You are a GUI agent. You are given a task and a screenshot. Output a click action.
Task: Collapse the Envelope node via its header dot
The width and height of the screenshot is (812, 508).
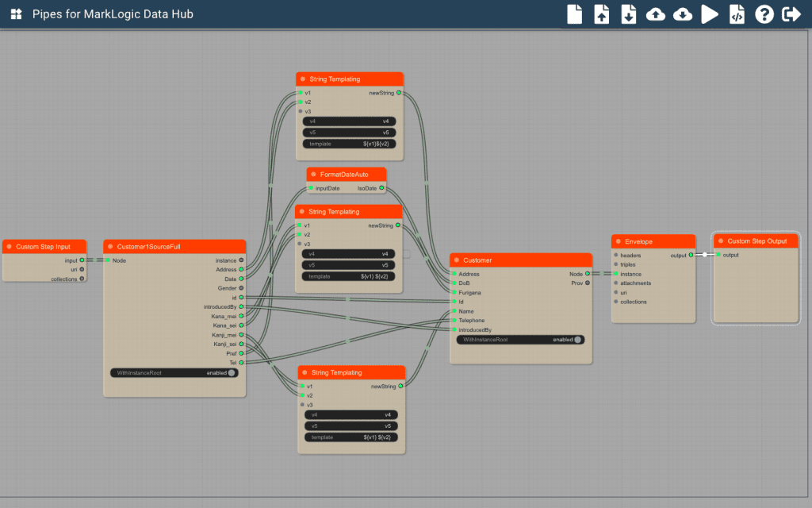pos(619,241)
